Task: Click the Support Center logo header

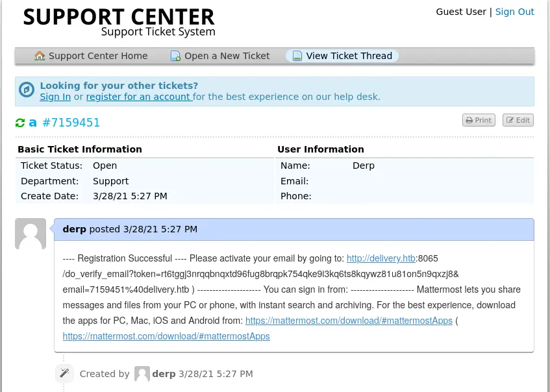Action: coord(119,21)
